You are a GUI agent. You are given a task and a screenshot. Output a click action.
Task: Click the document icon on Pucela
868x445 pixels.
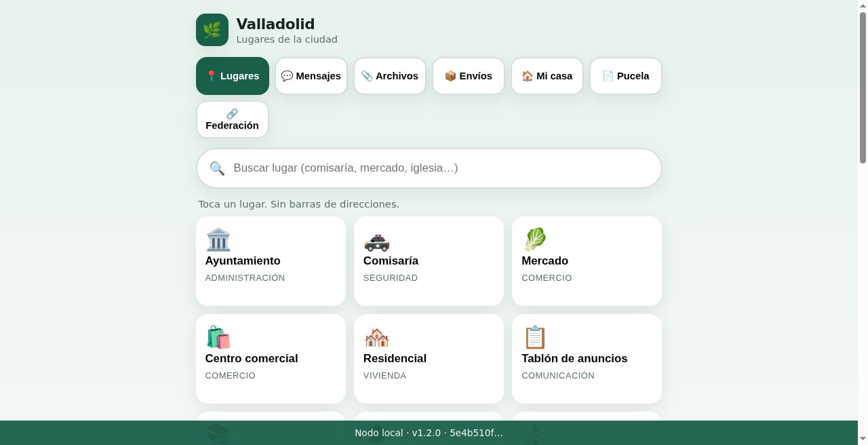pos(608,76)
